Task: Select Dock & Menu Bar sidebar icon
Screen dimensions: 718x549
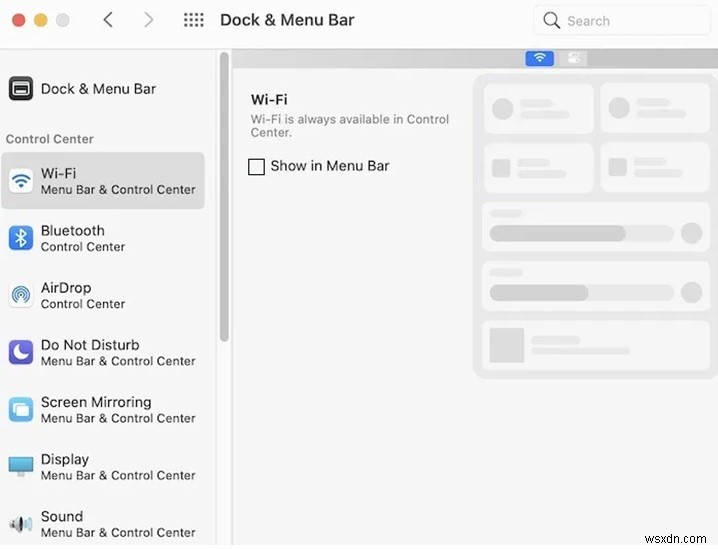Action: pyautogui.click(x=21, y=88)
